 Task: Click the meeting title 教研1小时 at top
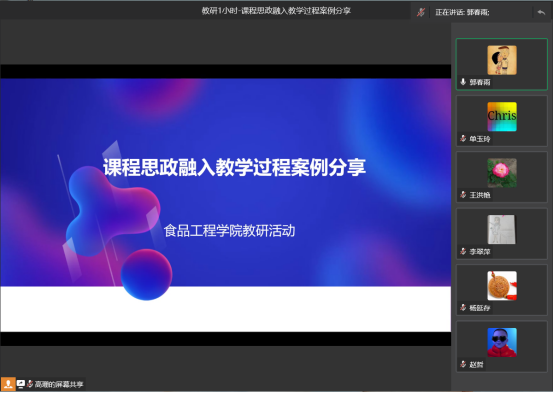[x=276, y=11]
